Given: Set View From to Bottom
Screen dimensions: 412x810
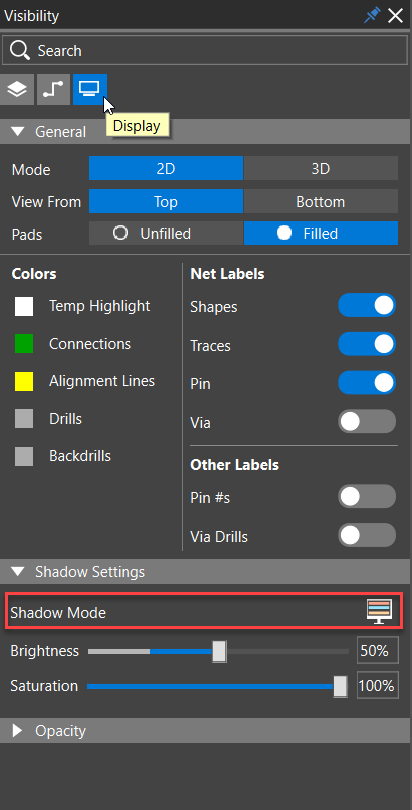Looking at the screenshot, I should coord(321,201).
